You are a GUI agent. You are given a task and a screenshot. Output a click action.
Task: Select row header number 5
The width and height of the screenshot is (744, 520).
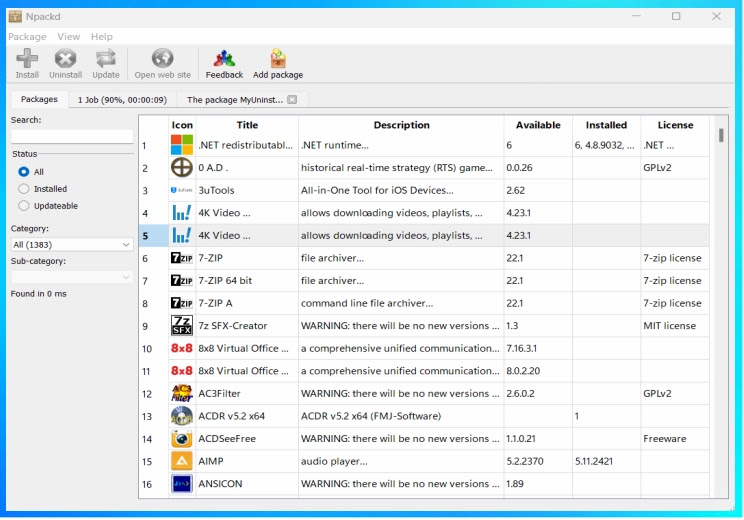pos(154,236)
